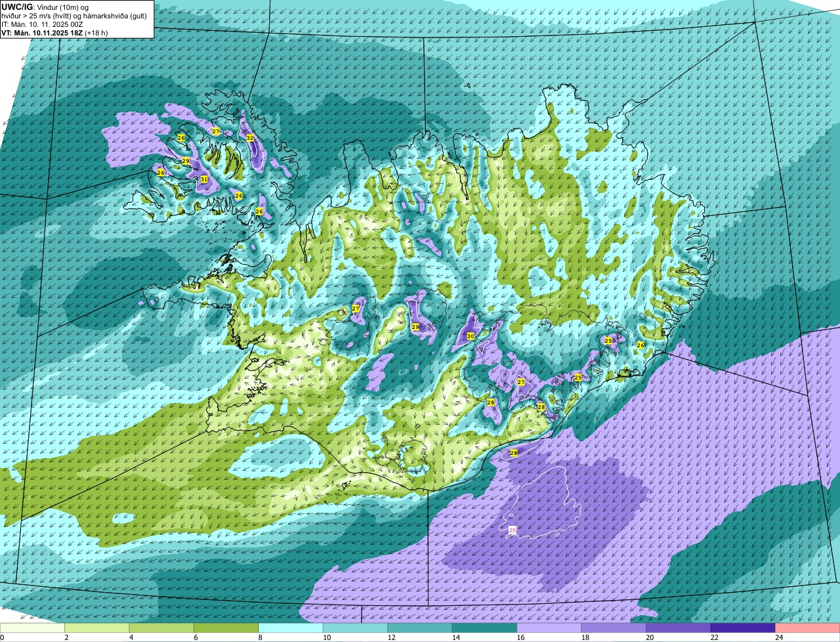Select the 2–4 m/s legend swatch
Image resolution: width=840 pixels, height=642 pixels.
(96, 628)
